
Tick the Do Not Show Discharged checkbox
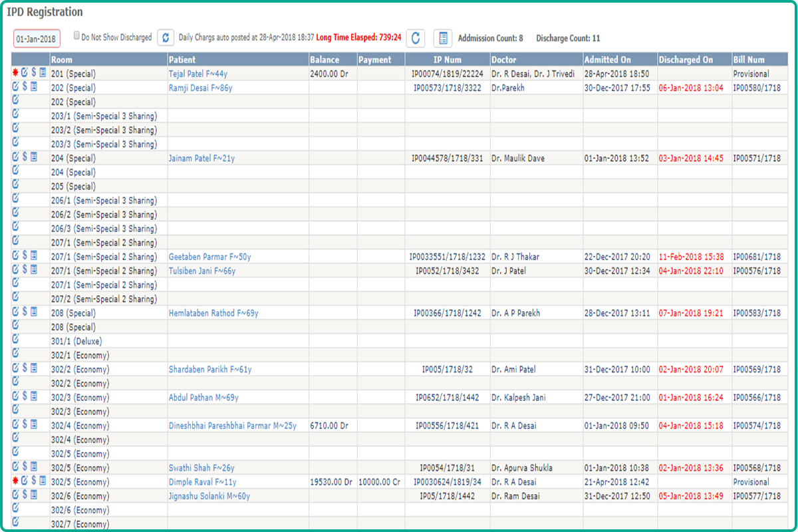click(77, 36)
